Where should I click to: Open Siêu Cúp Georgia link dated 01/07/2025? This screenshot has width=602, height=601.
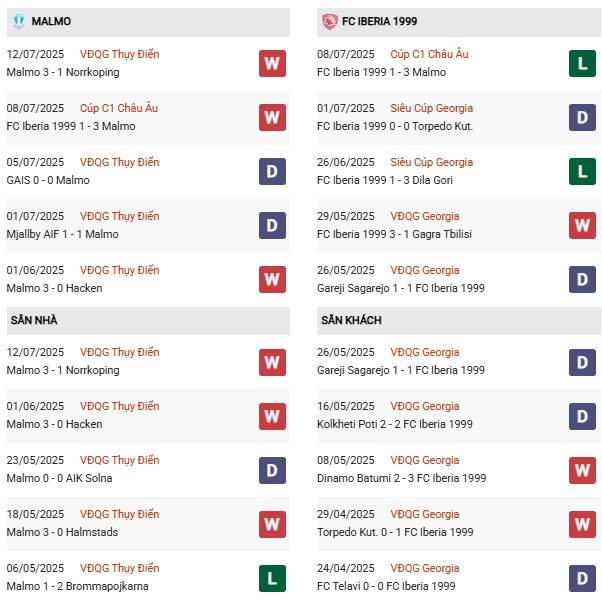click(432, 108)
